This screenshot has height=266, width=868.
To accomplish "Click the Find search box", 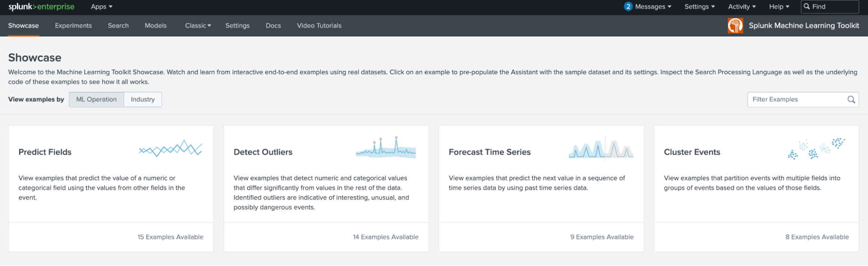I will pyautogui.click(x=830, y=7).
